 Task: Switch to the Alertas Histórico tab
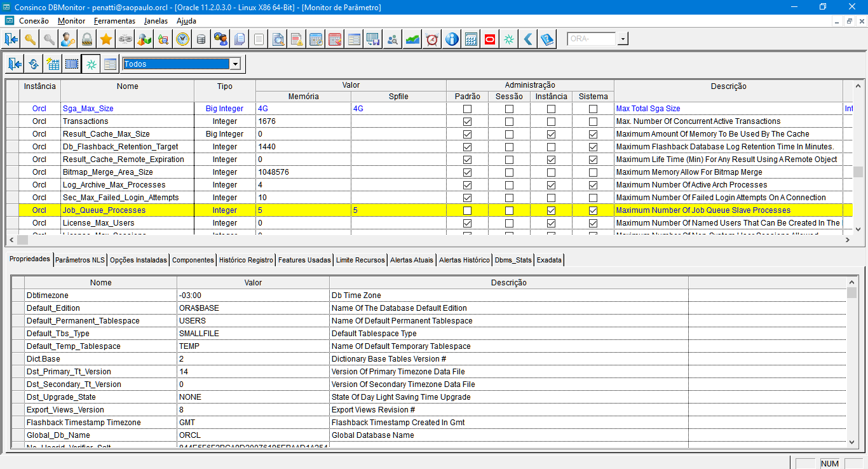coord(465,260)
